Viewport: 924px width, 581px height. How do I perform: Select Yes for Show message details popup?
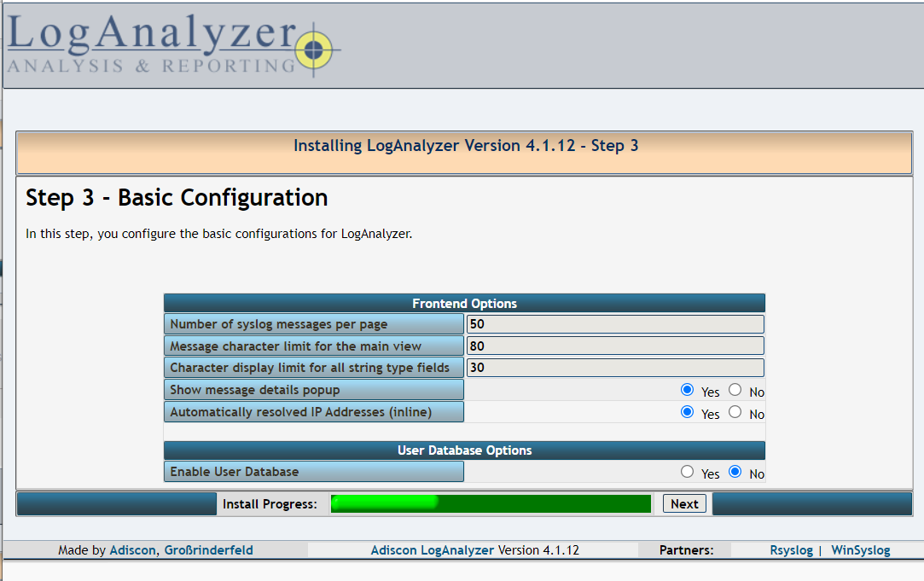(687, 390)
